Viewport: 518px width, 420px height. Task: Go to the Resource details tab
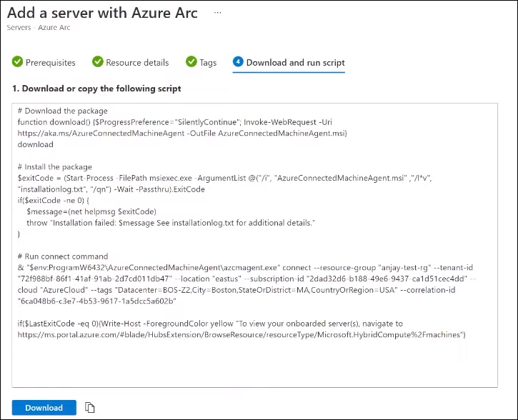(137, 62)
